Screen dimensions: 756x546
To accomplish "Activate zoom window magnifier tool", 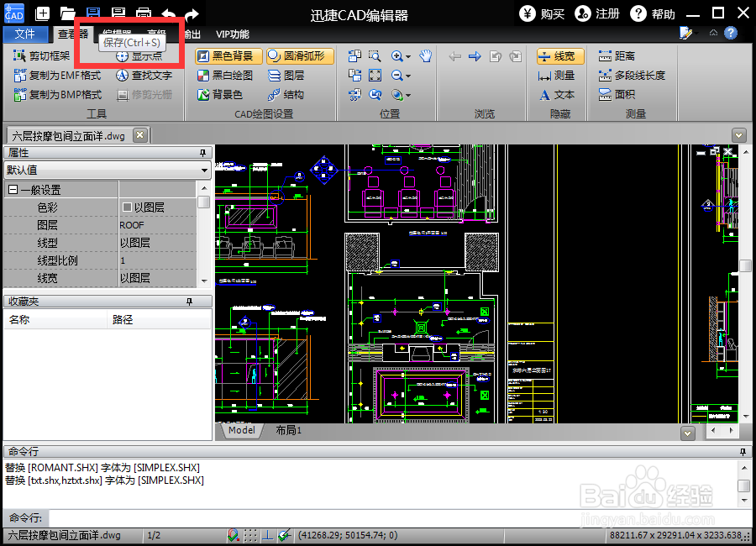I will pos(375,56).
